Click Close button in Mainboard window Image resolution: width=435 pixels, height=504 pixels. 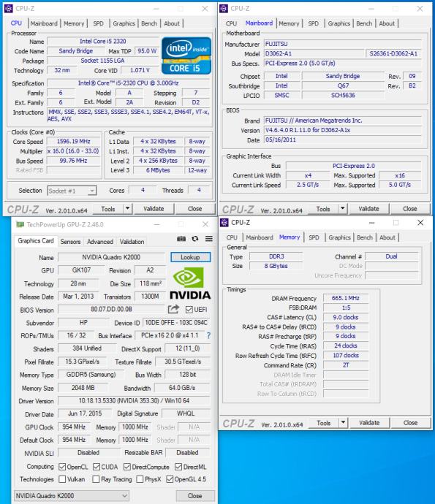[410, 209]
